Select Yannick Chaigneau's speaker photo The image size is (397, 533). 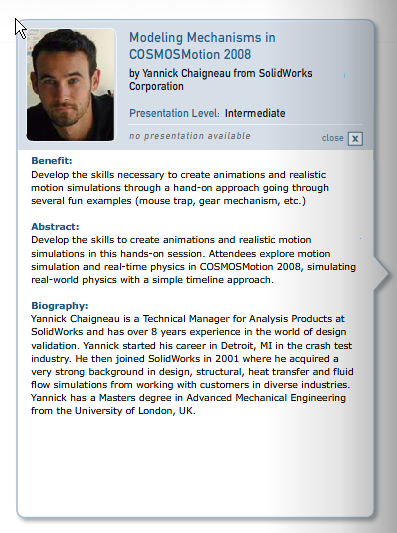point(71,85)
